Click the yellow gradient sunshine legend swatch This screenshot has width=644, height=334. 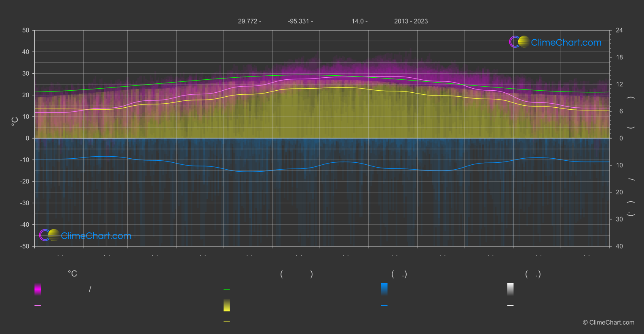pos(227,305)
